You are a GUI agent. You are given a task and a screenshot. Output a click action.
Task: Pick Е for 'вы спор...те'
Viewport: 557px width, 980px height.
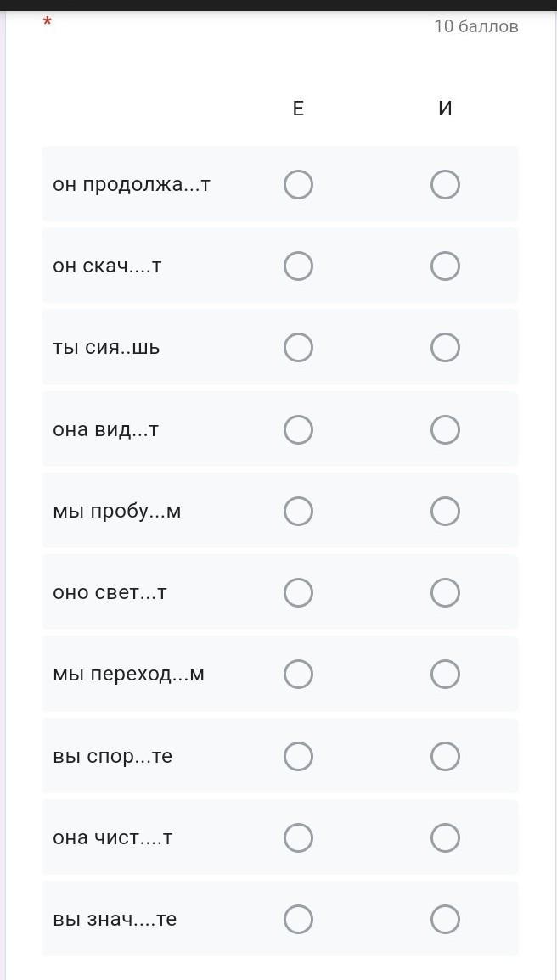point(298,756)
